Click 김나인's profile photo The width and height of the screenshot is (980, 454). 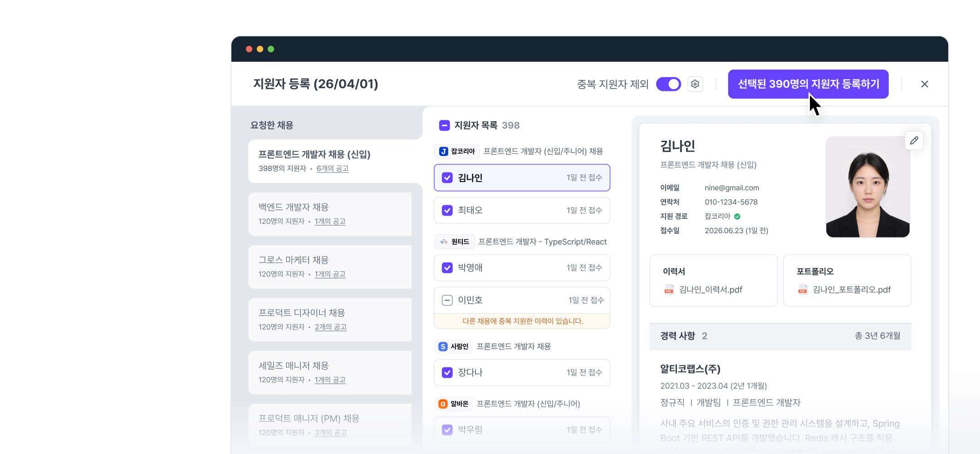[868, 187]
